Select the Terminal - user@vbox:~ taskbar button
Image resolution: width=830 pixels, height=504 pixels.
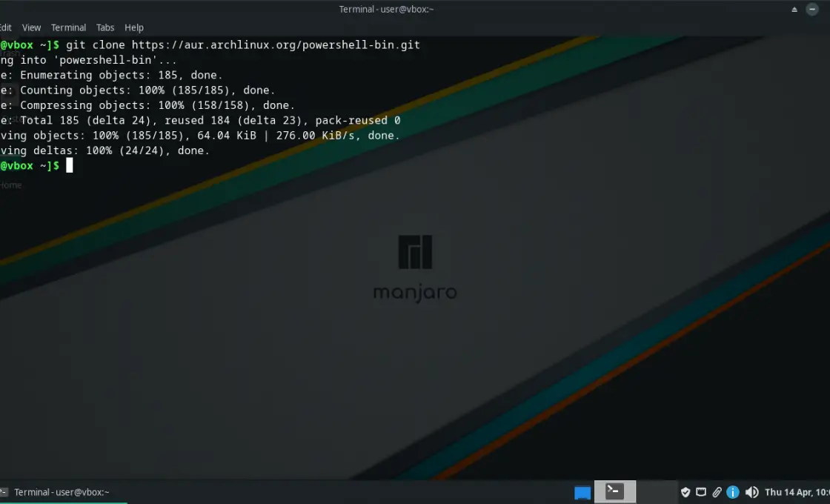click(x=62, y=492)
